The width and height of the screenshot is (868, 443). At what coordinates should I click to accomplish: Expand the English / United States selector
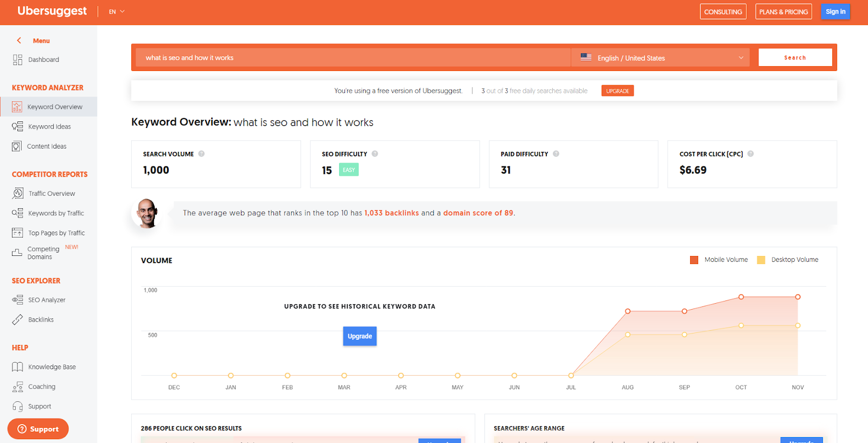point(660,57)
